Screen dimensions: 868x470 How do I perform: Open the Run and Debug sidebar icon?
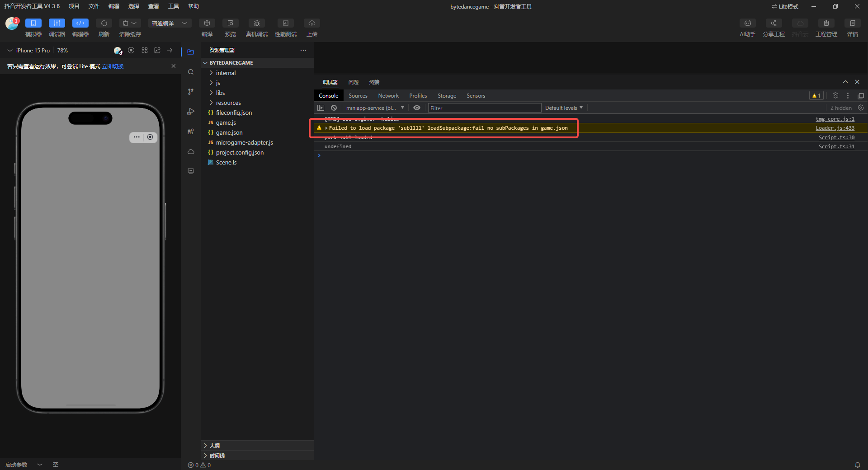click(191, 112)
